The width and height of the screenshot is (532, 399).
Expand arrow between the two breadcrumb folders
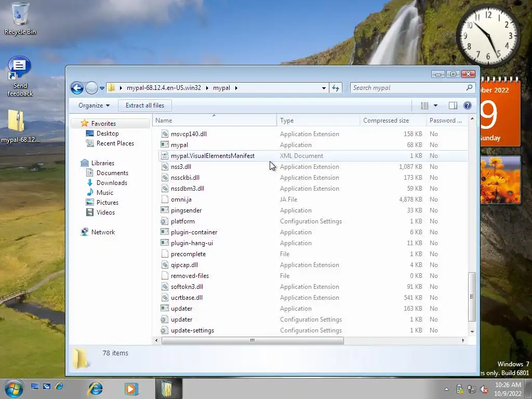pos(207,88)
